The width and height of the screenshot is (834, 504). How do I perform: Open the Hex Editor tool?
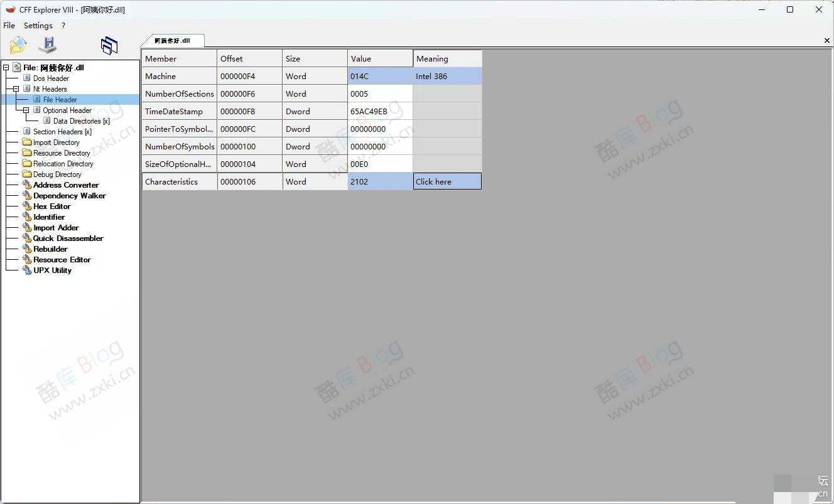click(x=51, y=206)
